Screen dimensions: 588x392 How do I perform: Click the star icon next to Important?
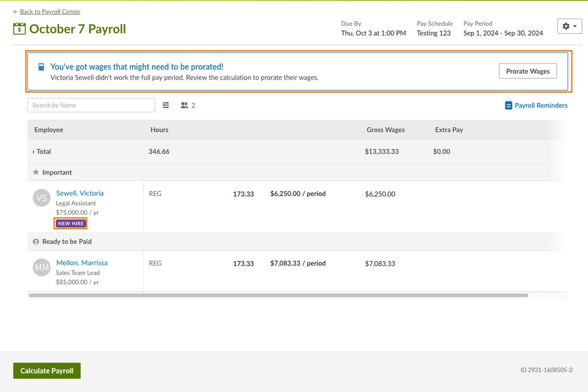click(37, 172)
